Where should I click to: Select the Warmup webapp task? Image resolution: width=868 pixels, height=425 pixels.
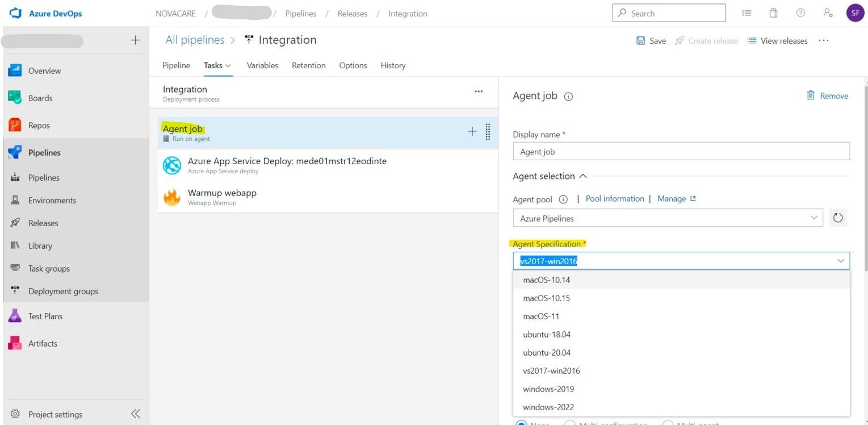pos(328,197)
